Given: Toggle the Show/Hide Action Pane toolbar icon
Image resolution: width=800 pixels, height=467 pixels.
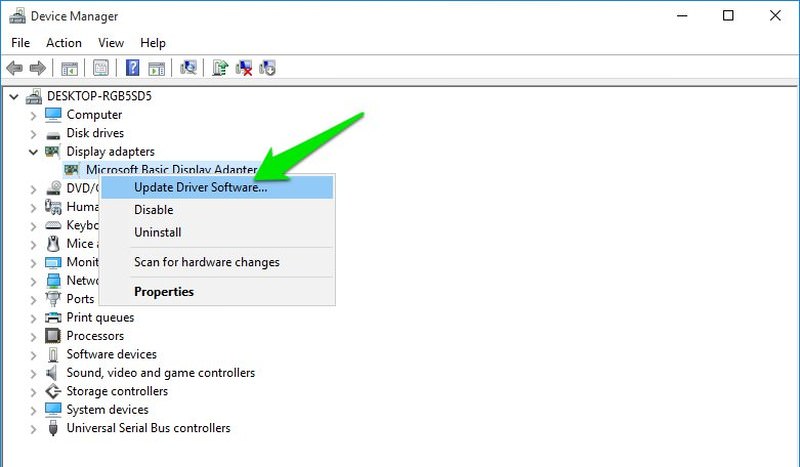Looking at the screenshot, I should [157, 68].
